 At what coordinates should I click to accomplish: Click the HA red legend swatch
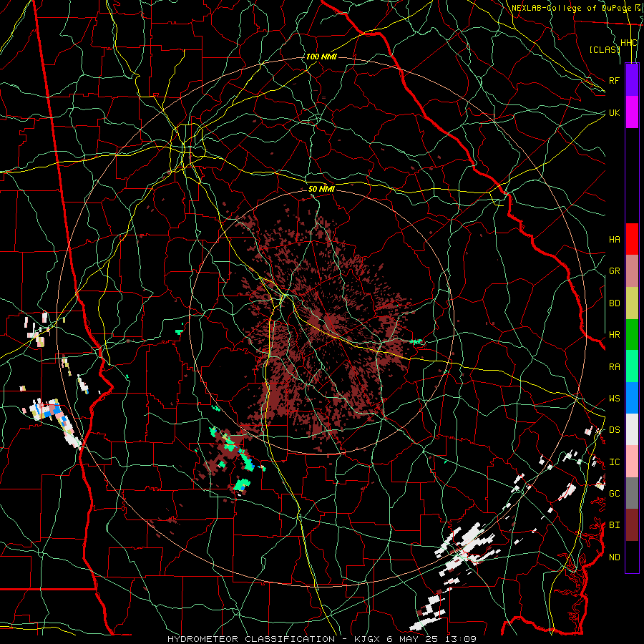(632, 239)
